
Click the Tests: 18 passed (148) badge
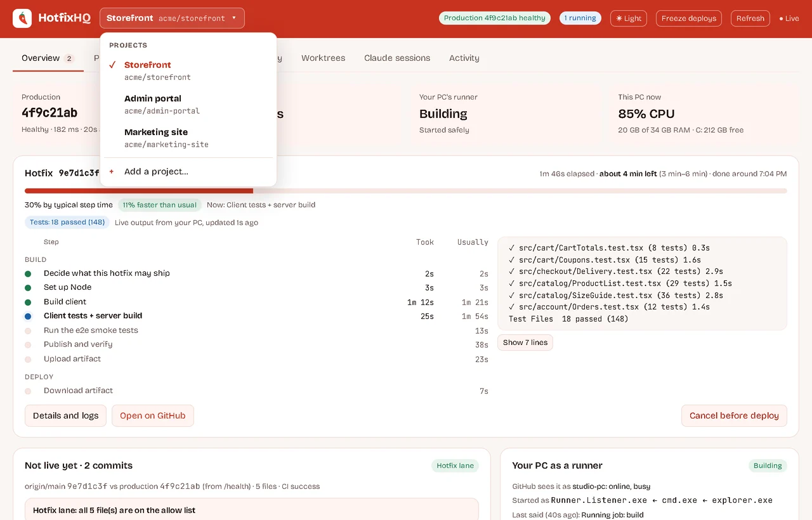tap(67, 223)
